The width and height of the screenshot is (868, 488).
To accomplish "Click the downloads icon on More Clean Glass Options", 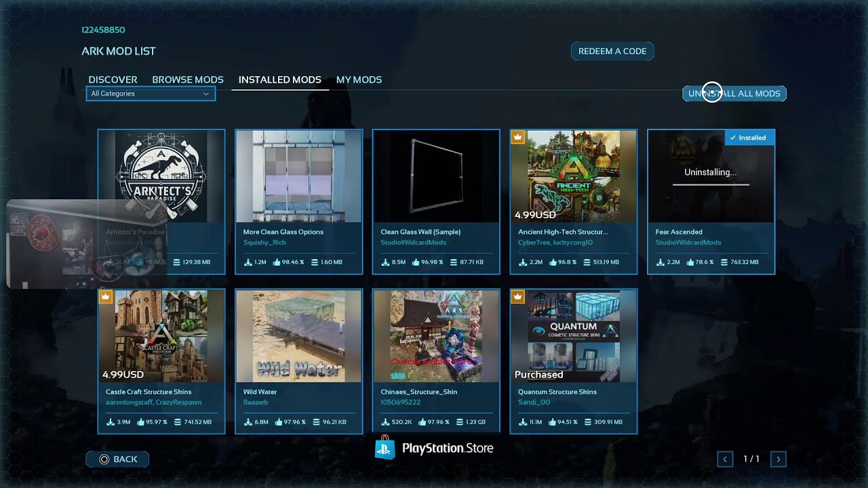I will (248, 262).
